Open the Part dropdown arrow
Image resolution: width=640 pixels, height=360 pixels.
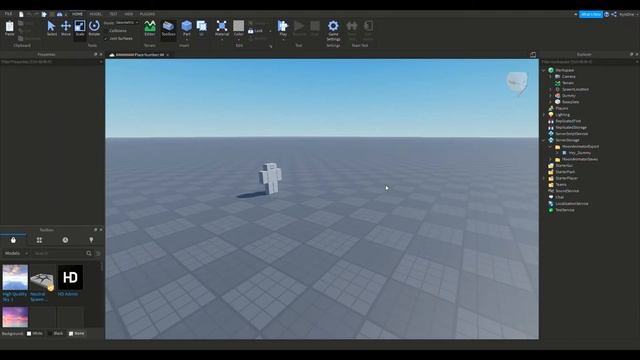(187, 40)
